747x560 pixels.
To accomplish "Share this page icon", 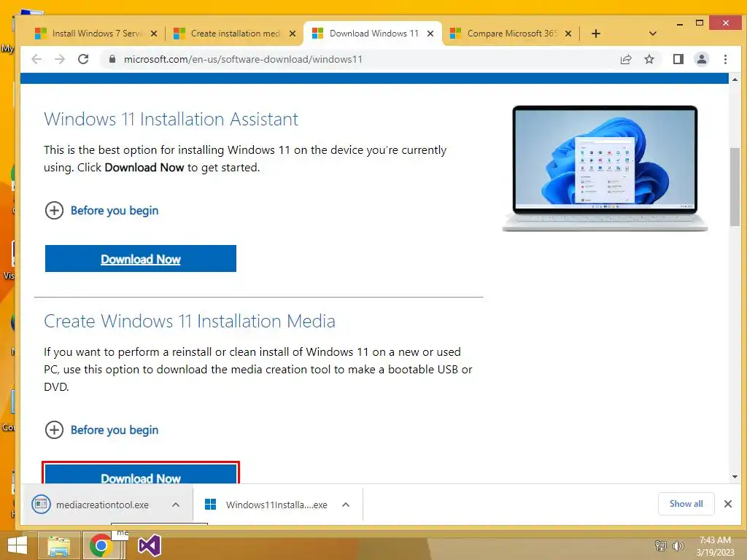I will [x=626, y=59].
